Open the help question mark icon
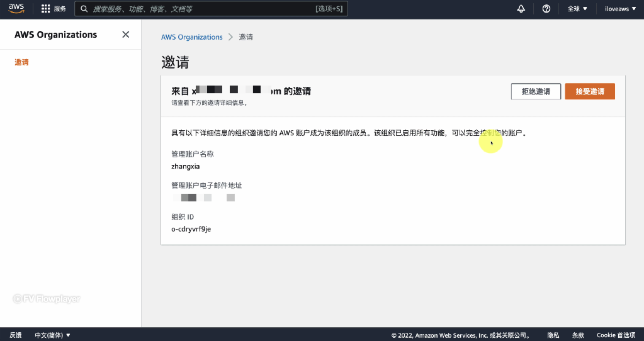Image resolution: width=644 pixels, height=341 pixels. (x=546, y=9)
